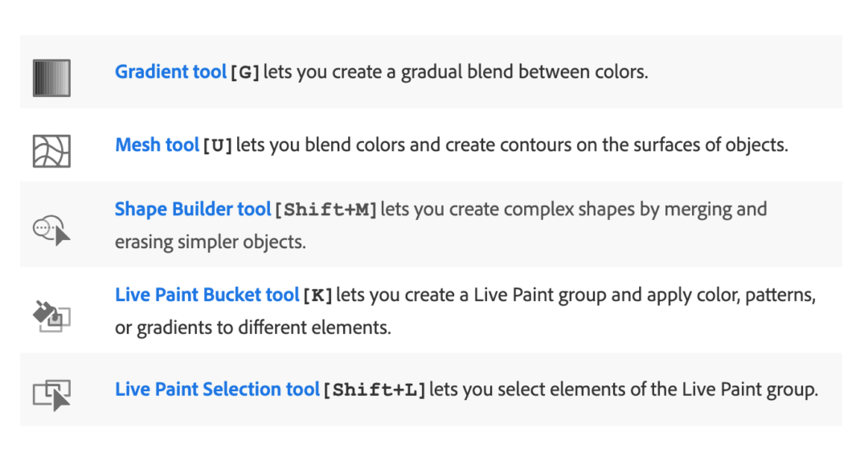Click the 'or gradients to different elements' line
The image size is (868, 465).
pos(253,328)
